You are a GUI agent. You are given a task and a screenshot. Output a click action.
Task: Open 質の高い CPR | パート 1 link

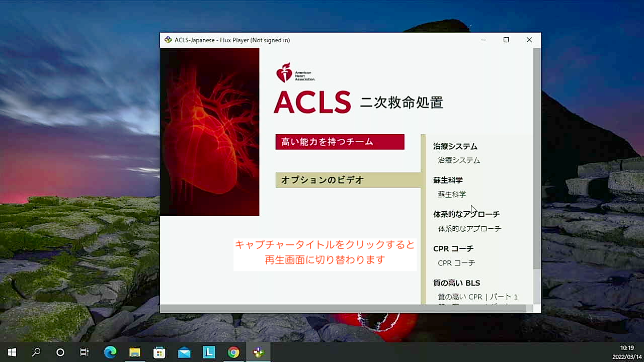coord(477,297)
